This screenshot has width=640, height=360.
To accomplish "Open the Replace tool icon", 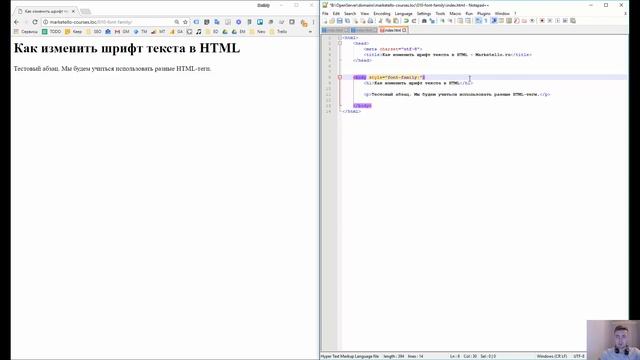I will 432,21.
